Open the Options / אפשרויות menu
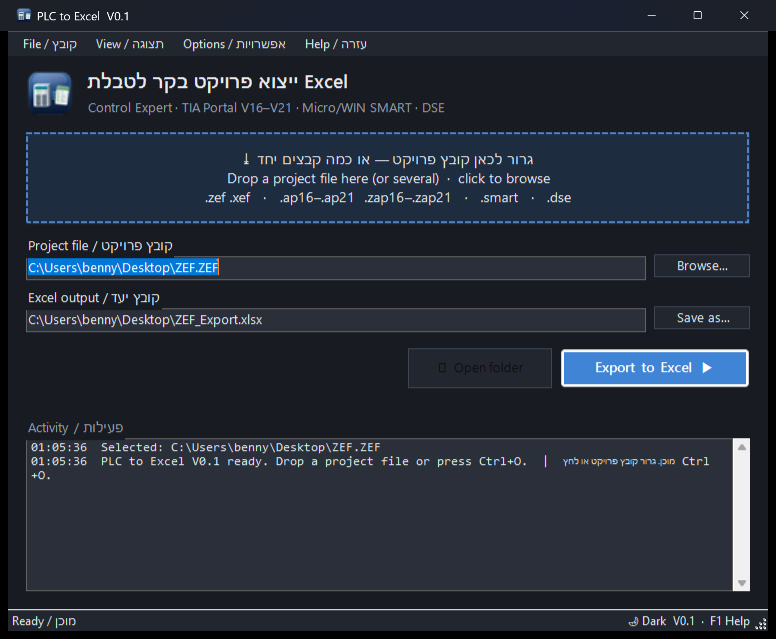The width and height of the screenshot is (776, 639). (234, 44)
